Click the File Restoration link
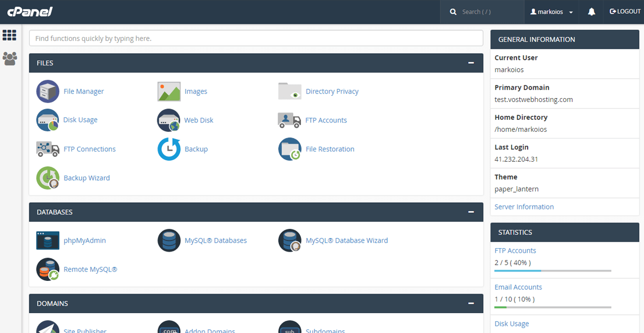Screen dimensions: 644x333 coord(330,148)
